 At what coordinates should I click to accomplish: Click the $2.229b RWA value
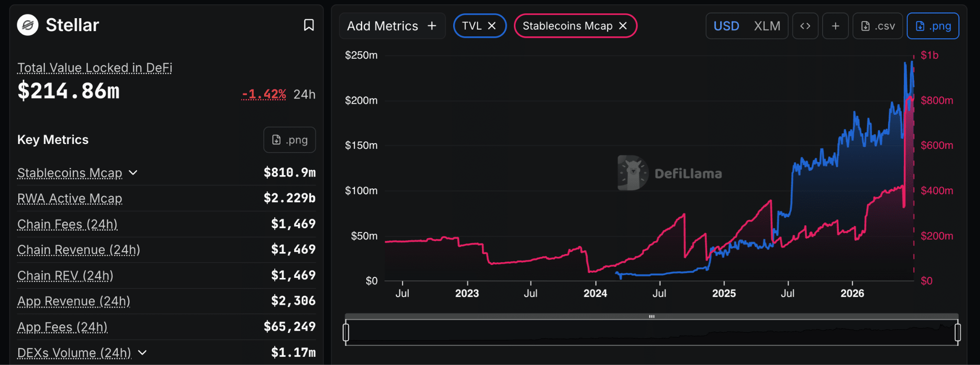click(x=290, y=199)
